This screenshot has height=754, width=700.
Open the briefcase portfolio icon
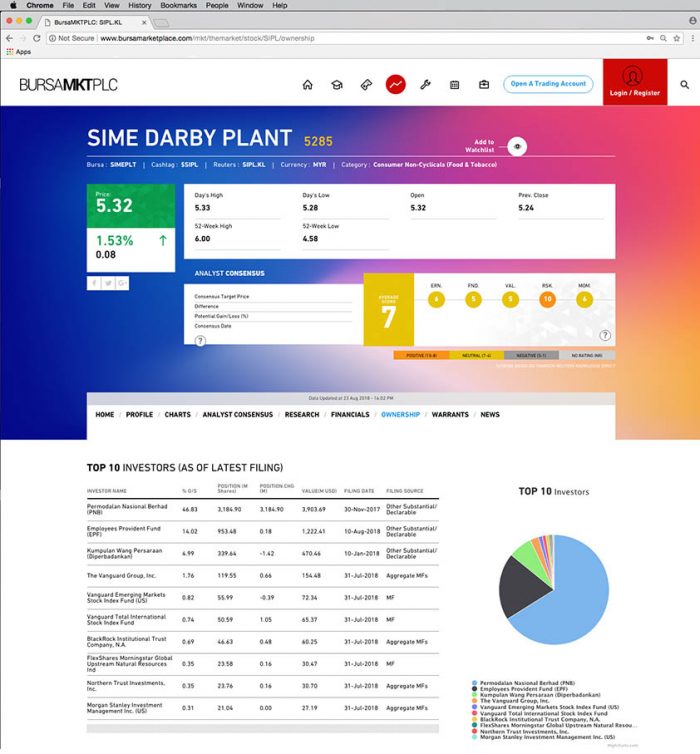pyautogui.click(x=483, y=85)
